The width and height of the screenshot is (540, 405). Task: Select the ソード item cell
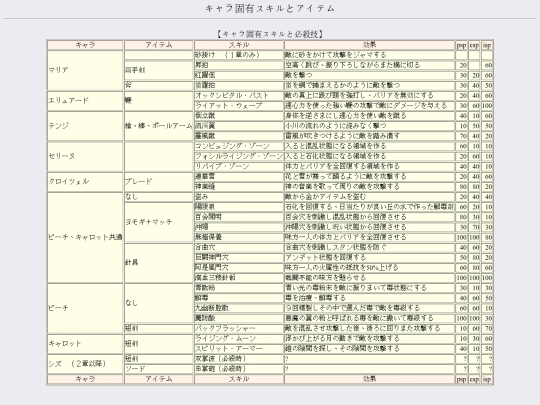coord(159,369)
